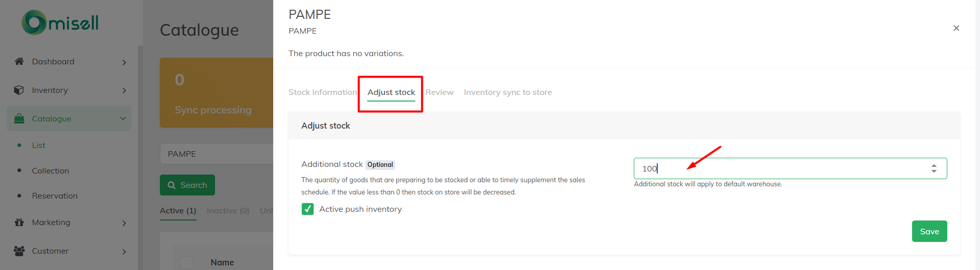Collapse the Catalogue menu chevron
Viewport: 980px width, 270px height.
123,118
